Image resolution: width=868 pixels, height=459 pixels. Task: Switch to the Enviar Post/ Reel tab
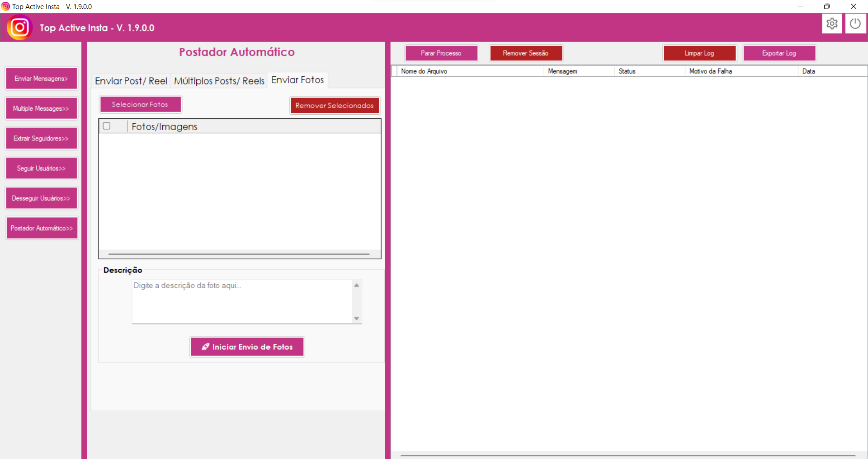(131, 81)
